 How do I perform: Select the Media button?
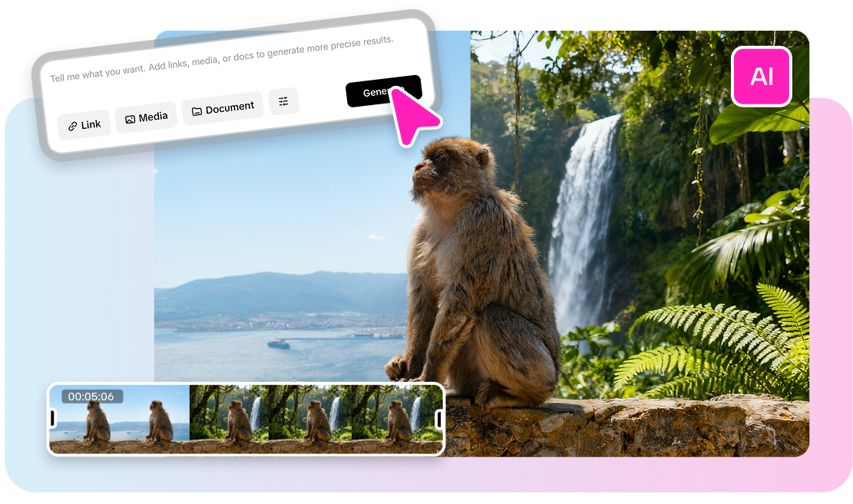pyautogui.click(x=146, y=117)
